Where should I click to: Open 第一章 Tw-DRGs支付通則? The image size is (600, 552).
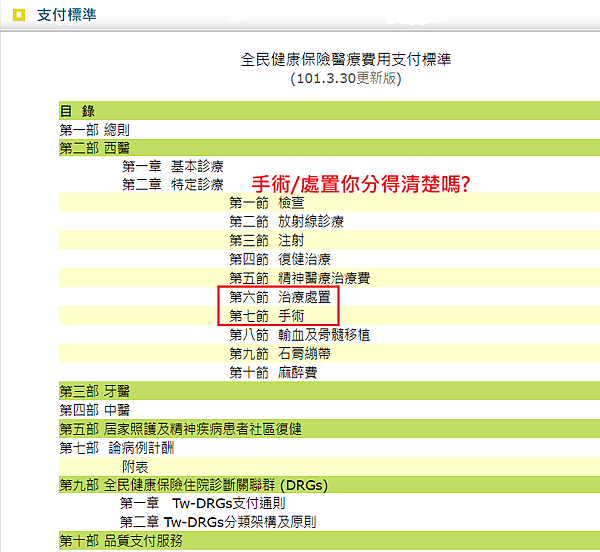click(x=202, y=503)
